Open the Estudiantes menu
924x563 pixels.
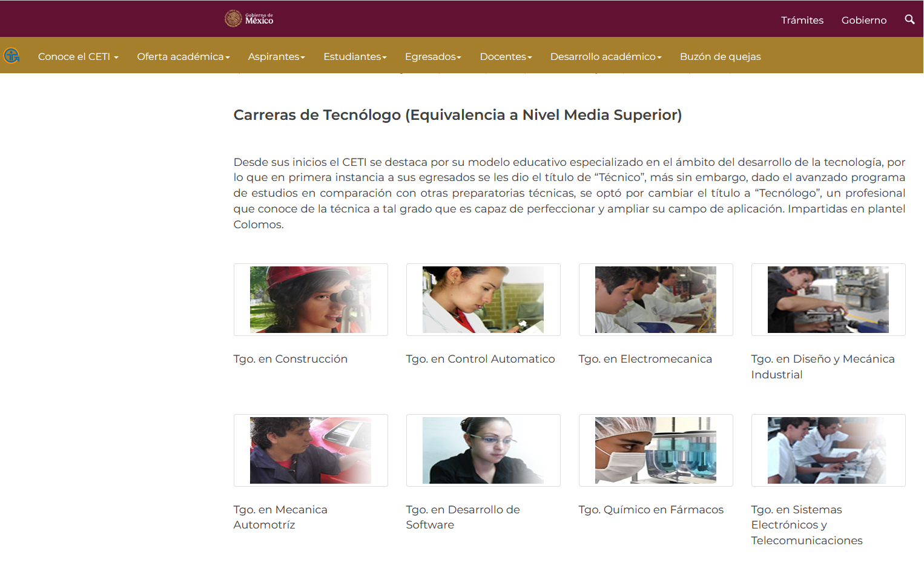pyautogui.click(x=355, y=56)
